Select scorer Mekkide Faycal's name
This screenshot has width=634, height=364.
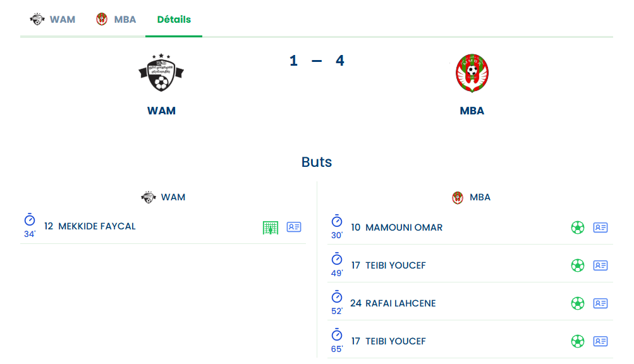97,226
